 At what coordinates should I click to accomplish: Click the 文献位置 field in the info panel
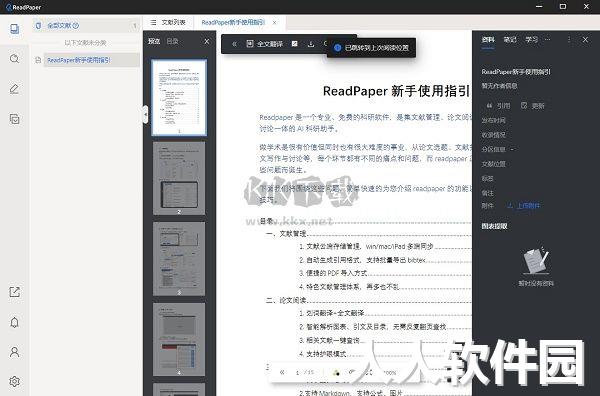493,164
